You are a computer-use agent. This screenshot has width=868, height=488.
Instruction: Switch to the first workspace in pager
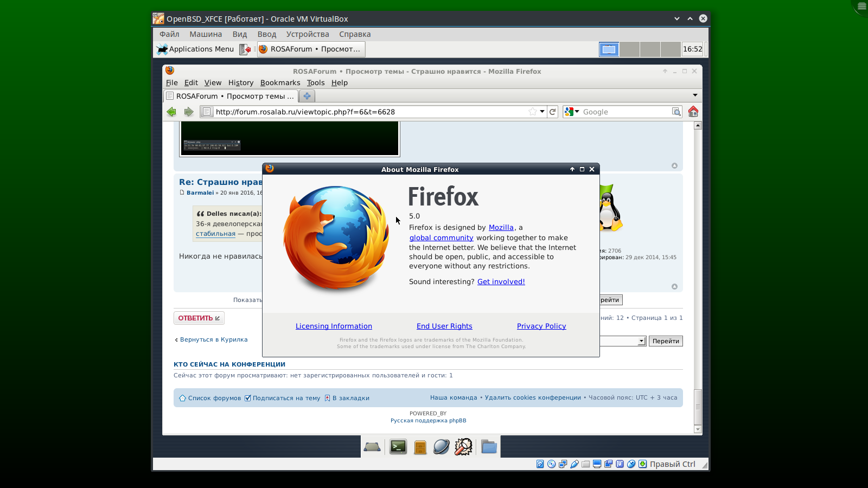609,49
